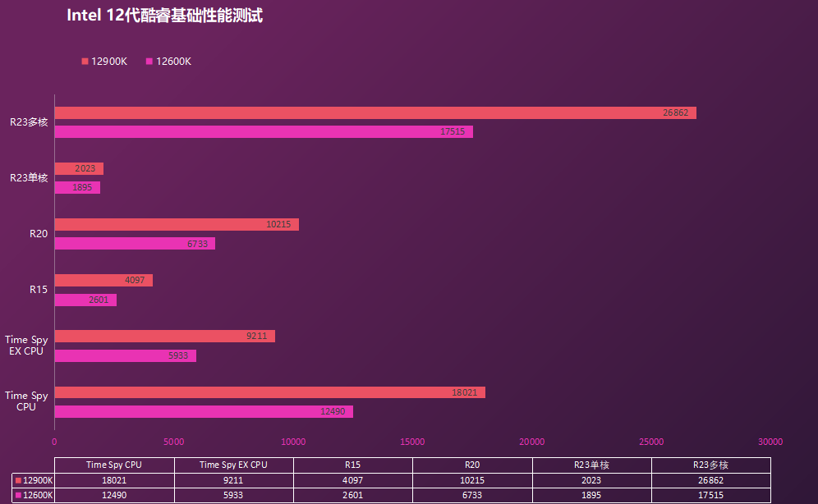The height and width of the screenshot is (504, 818).
Task: Select the 10215 data label on the bar
Action: click(x=278, y=224)
